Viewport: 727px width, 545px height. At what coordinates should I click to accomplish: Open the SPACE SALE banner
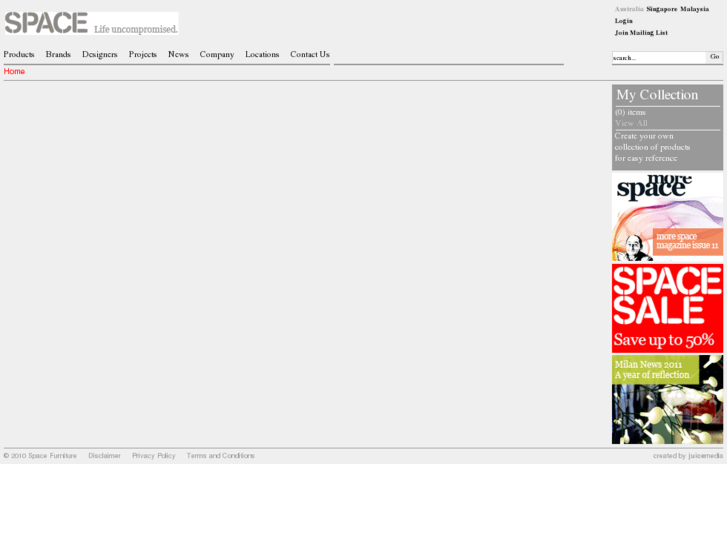pos(667,308)
